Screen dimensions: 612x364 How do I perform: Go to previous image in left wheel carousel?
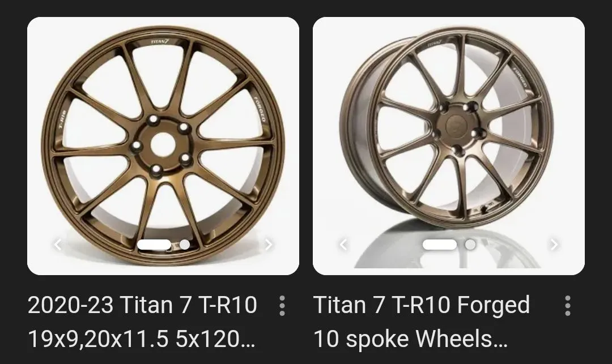(x=57, y=245)
